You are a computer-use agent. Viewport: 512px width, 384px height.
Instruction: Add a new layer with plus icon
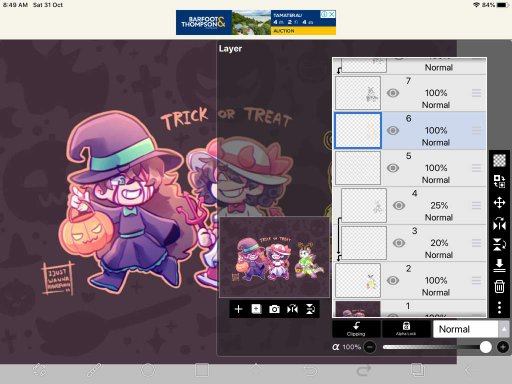pyautogui.click(x=238, y=309)
